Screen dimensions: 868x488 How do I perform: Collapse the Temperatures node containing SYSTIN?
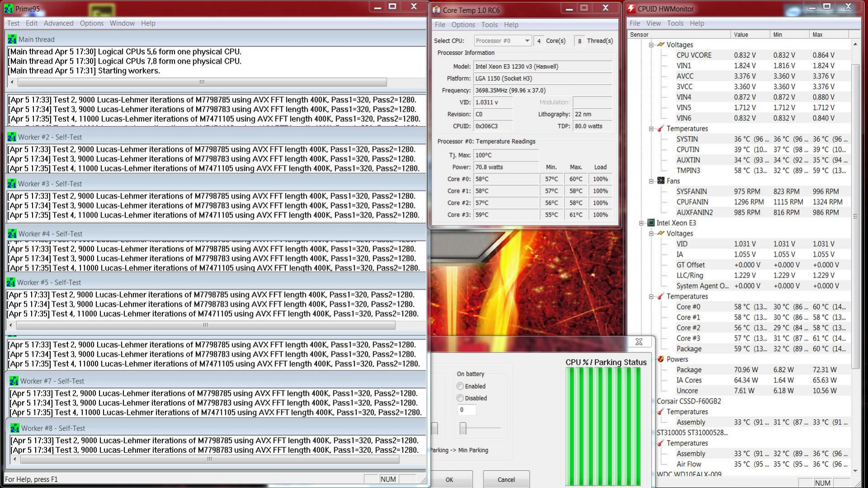[651, 129]
